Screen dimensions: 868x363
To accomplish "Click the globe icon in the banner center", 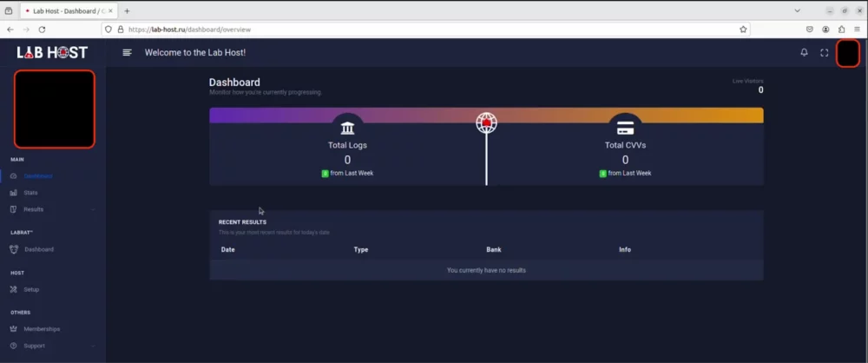I will pyautogui.click(x=487, y=122).
